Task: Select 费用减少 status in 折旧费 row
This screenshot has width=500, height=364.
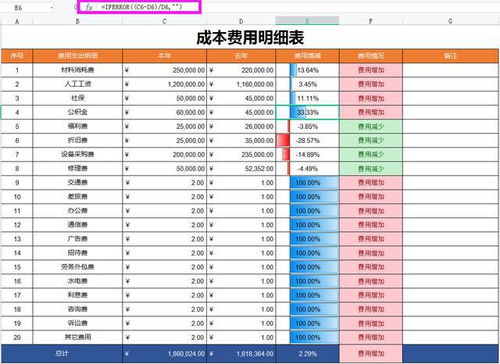Action: [371, 140]
